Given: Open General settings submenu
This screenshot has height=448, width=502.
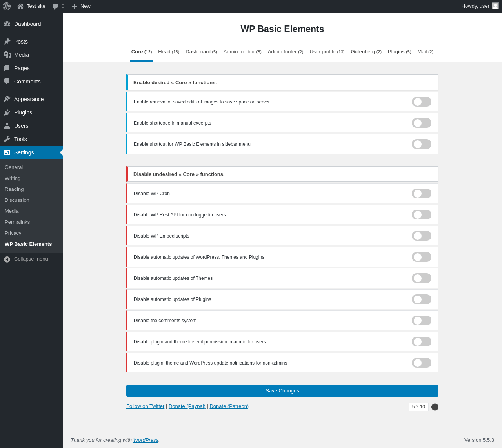Looking at the screenshot, I should (31, 167).
